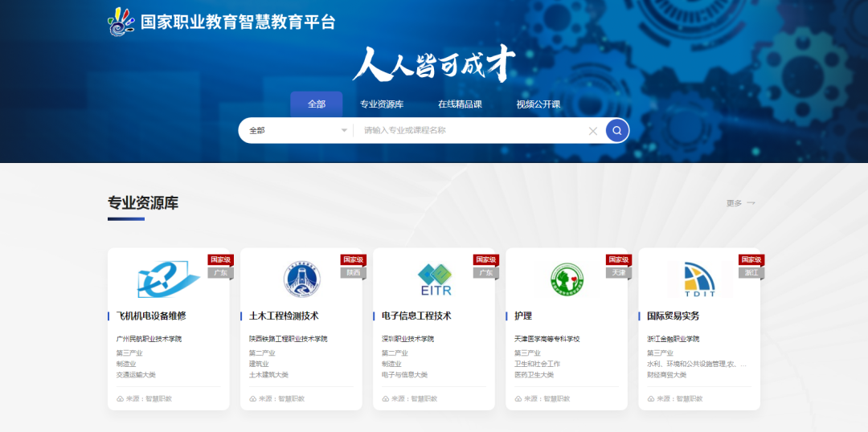The image size is (868, 432).
Task: Click the 国家级 badge on the 护理 card
Action: click(618, 259)
